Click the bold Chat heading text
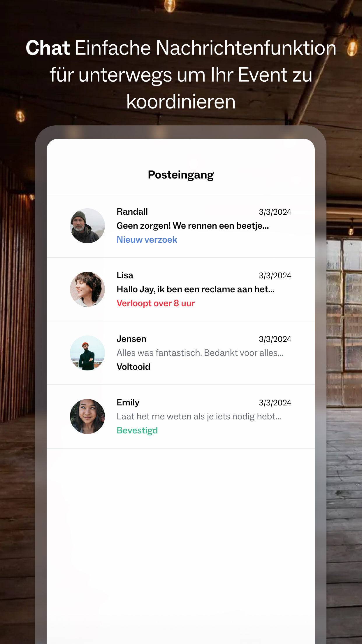362x644 pixels. pyautogui.click(x=48, y=48)
